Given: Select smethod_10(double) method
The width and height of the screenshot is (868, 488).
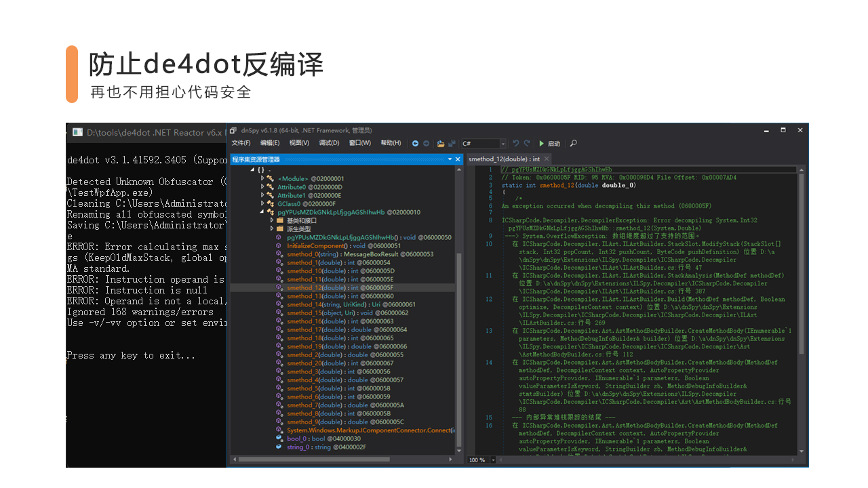Looking at the screenshot, I should pos(340,271).
